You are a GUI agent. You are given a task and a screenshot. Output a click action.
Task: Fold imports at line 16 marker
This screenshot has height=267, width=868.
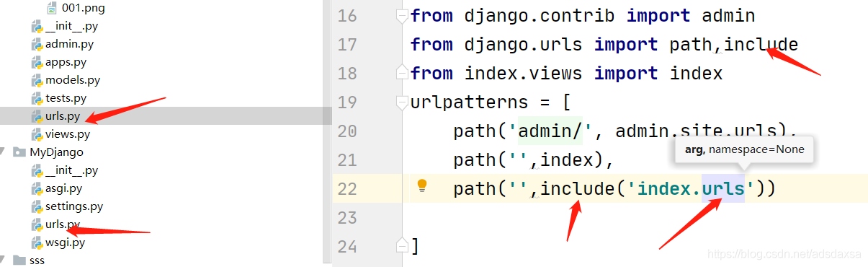tap(402, 15)
